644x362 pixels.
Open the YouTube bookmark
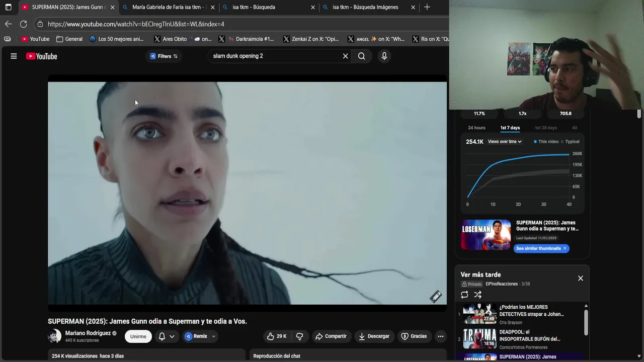point(35,39)
